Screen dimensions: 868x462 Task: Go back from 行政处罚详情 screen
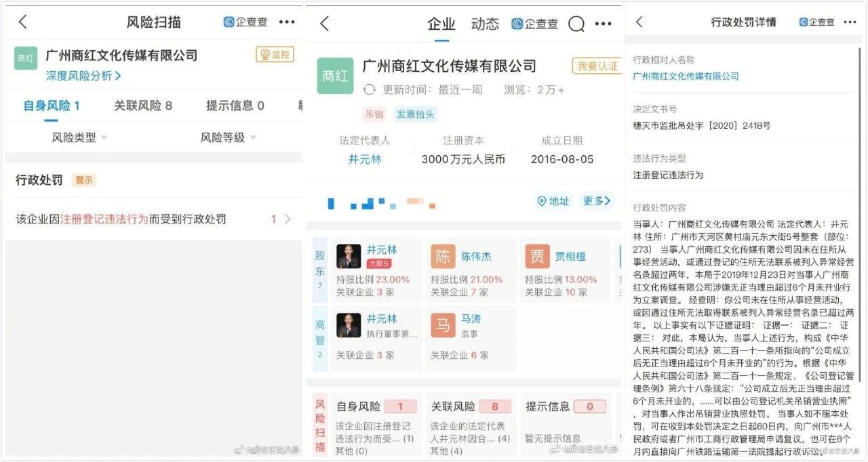click(639, 22)
